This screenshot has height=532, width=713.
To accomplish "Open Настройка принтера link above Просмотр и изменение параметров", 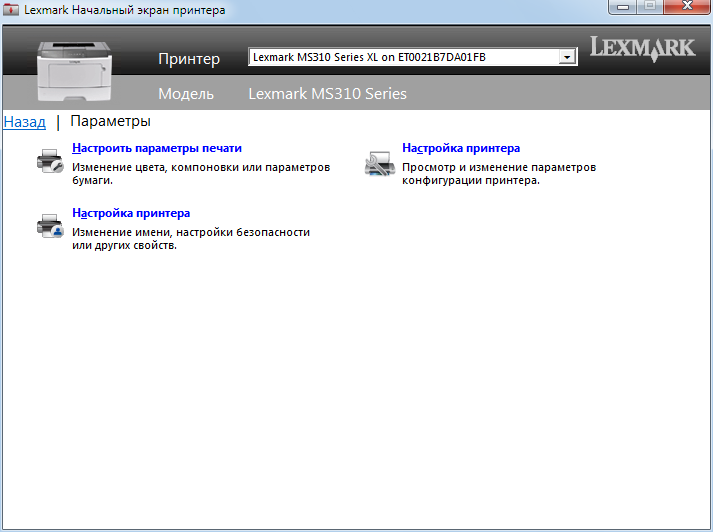I will (461, 148).
